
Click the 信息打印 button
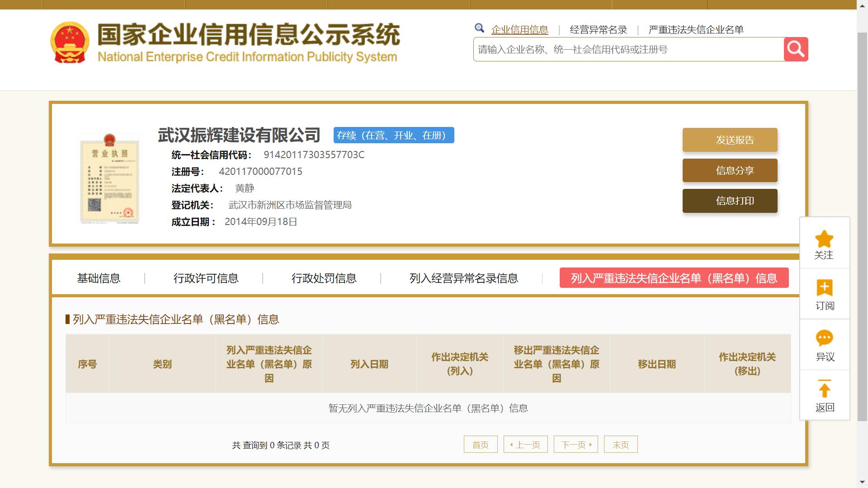[730, 201]
